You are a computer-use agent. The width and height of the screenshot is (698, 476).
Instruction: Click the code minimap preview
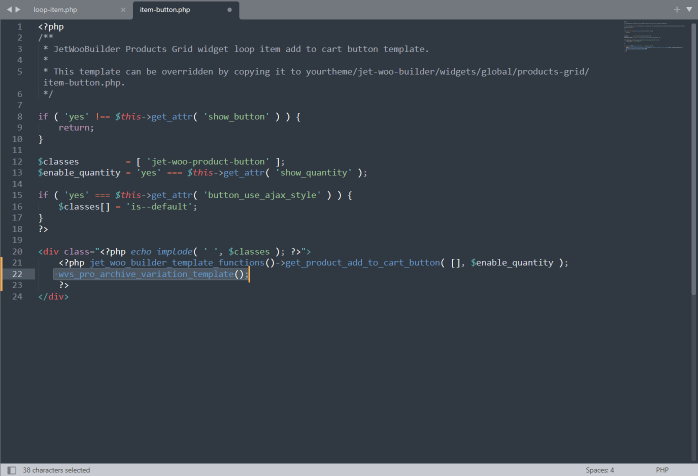coord(654,36)
